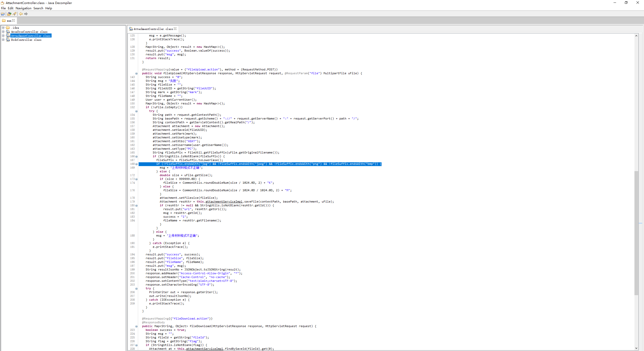Follow attachmentServiceImpl link on line 179

(x=224, y=202)
